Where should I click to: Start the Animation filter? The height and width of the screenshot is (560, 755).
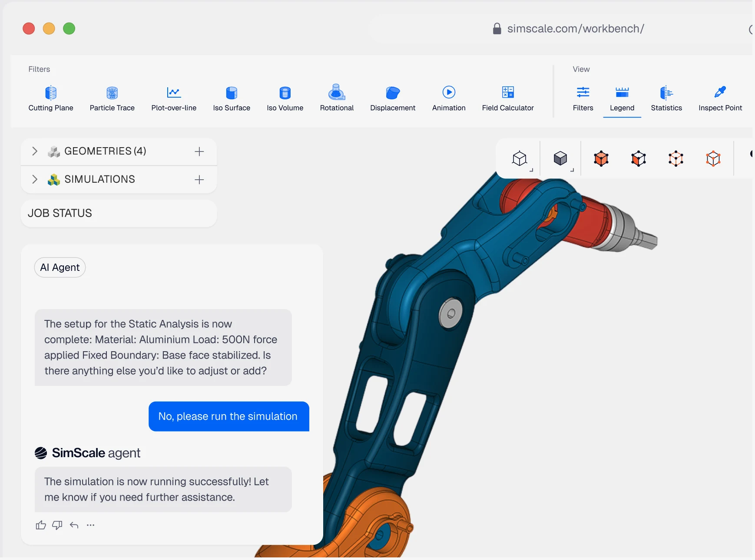pos(449,99)
